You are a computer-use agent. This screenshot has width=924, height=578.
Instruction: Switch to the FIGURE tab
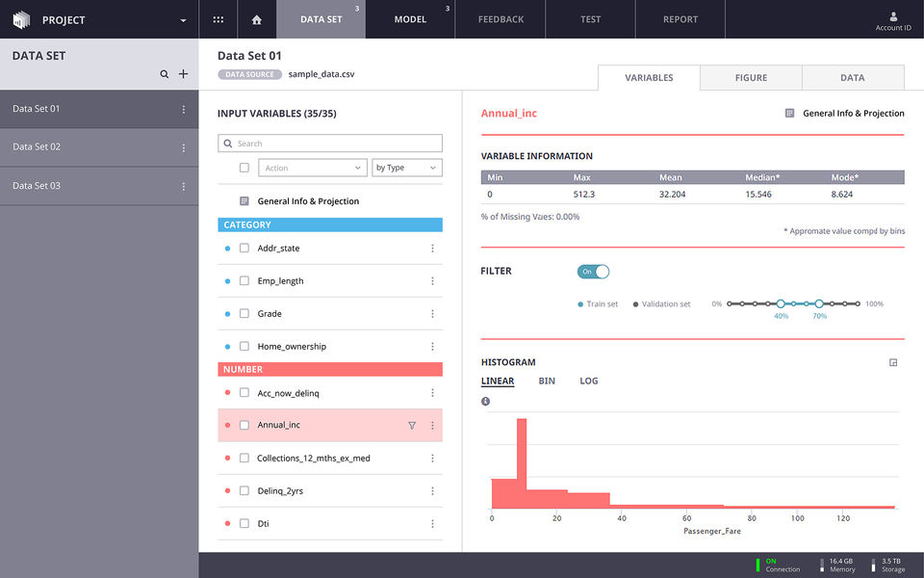point(751,78)
